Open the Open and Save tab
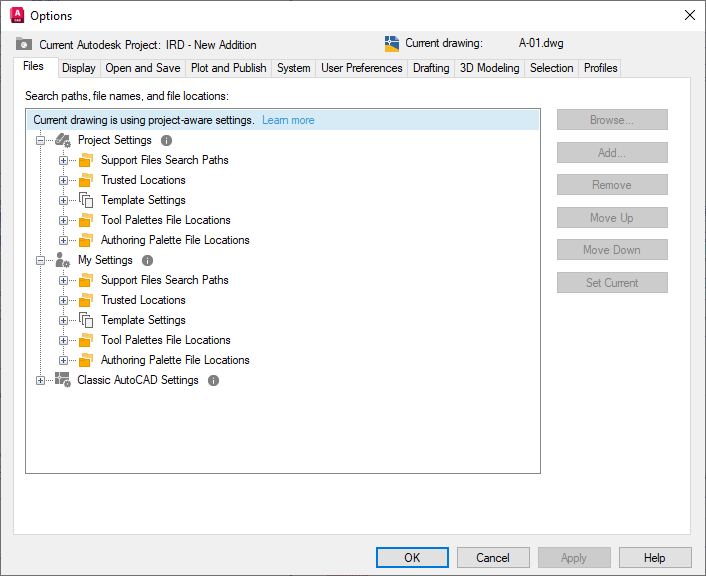 point(143,68)
